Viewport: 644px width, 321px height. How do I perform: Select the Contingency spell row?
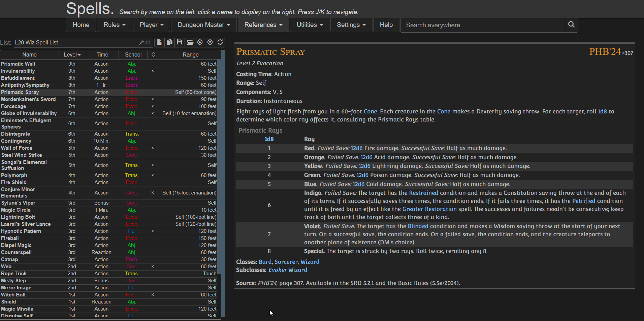(109, 141)
